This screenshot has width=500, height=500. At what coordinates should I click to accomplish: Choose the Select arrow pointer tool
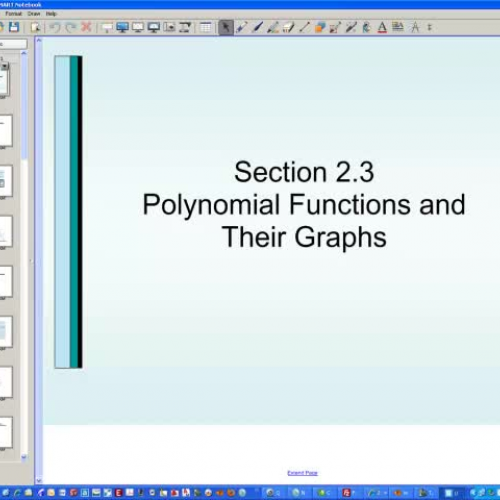226,27
